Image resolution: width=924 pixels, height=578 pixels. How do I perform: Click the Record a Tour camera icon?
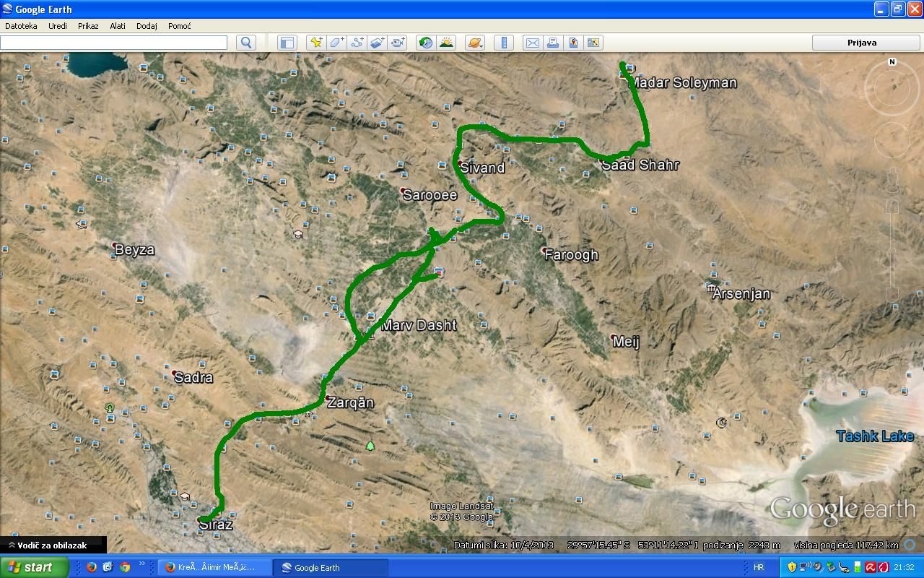398,43
